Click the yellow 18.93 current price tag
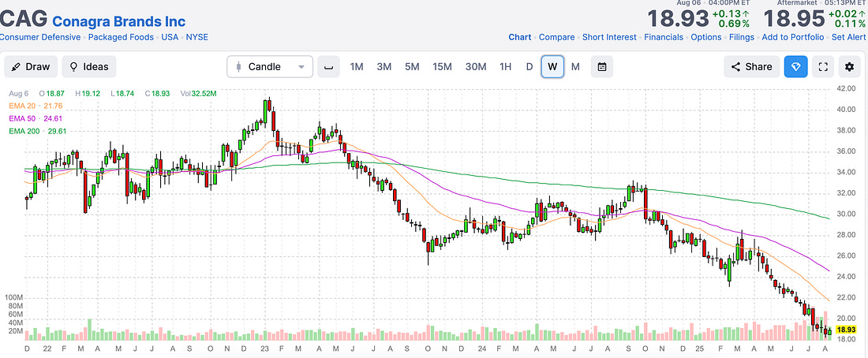 (x=847, y=330)
